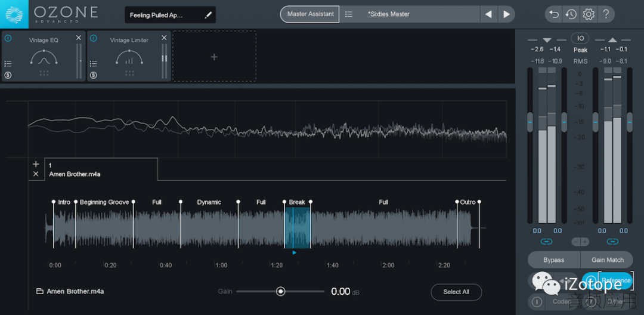This screenshot has height=315, width=644.
Task: Open the Feeling Pulled Ap... track name field
Action: (171, 15)
